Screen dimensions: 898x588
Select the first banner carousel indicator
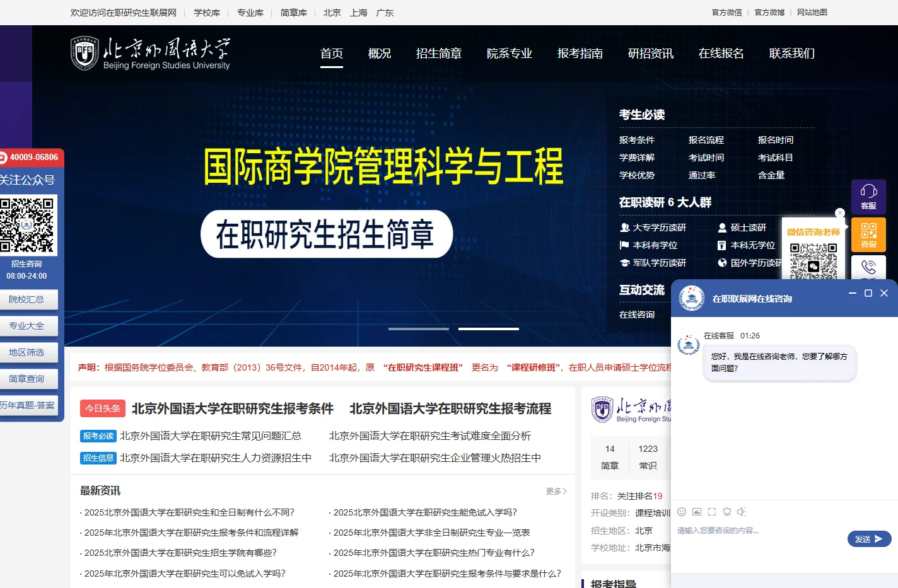(x=419, y=329)
